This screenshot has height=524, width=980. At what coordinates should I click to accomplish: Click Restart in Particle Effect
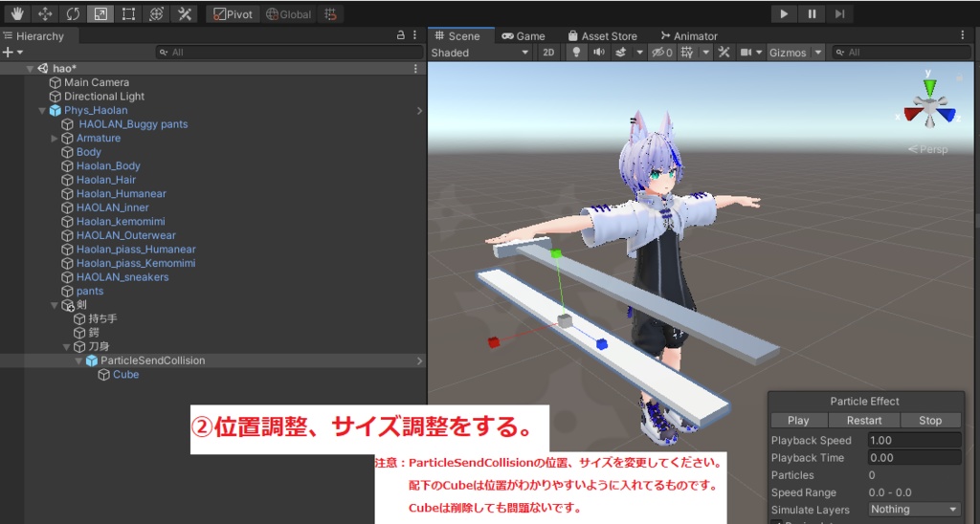pos(864,421)
